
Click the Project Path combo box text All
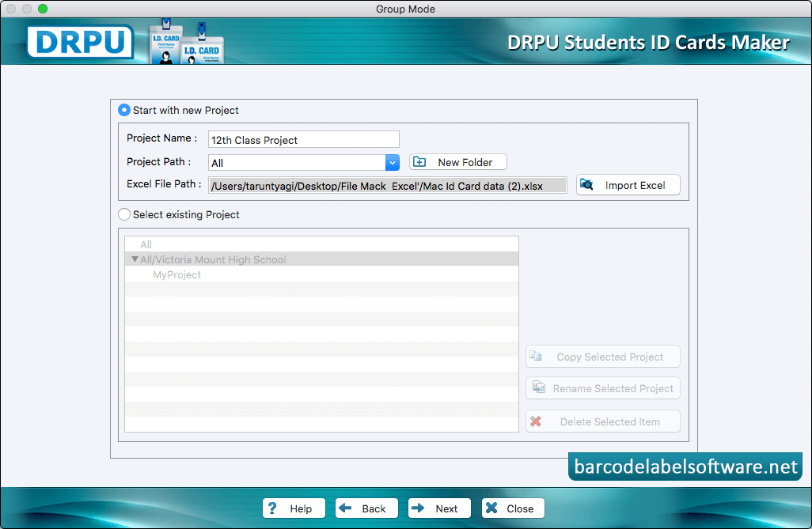(218, 163)
